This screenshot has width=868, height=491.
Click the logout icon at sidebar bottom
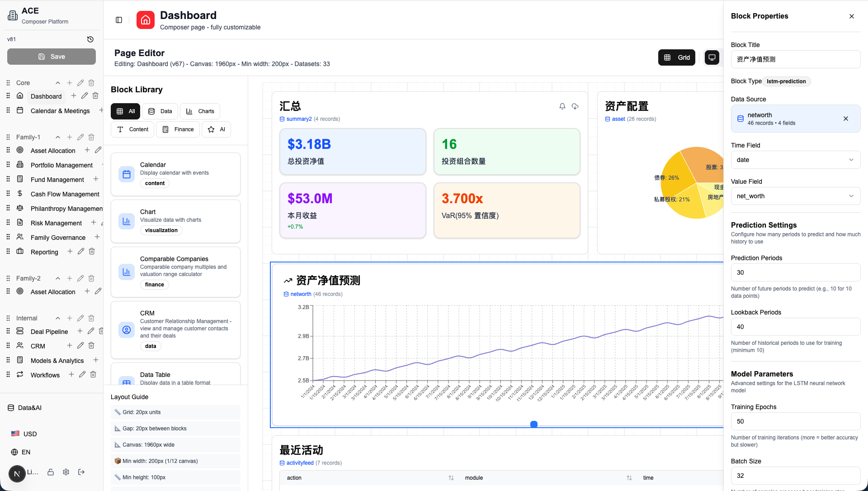pyautogui.click(x=81, y=472)
